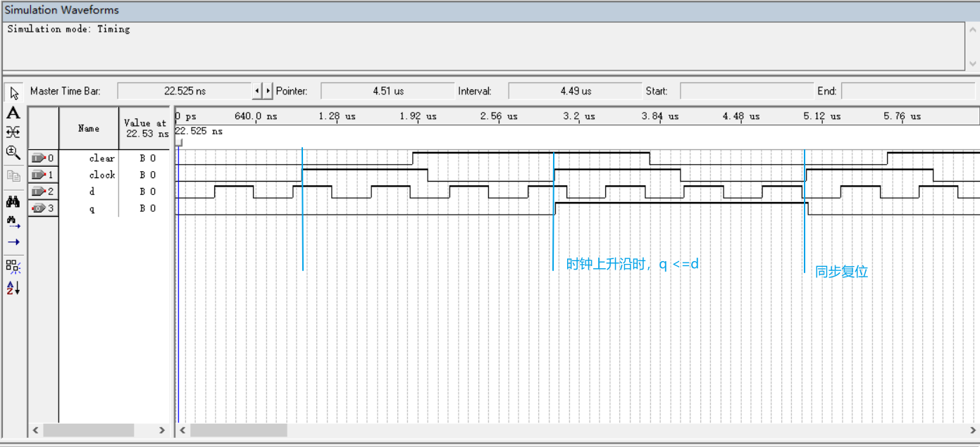Select the Text tool 'A'
Viewport: 980px width, 447px height.
[x=13, y=113]
